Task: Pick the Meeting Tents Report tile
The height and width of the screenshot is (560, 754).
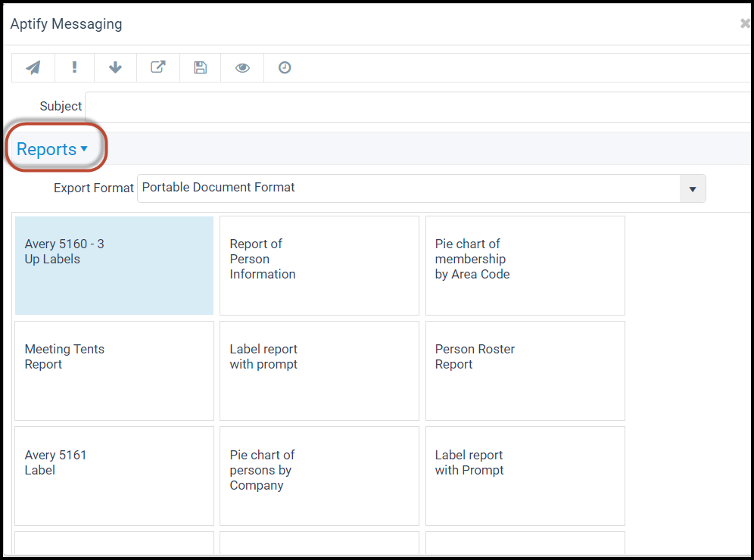Action: [x=114, y=371]
